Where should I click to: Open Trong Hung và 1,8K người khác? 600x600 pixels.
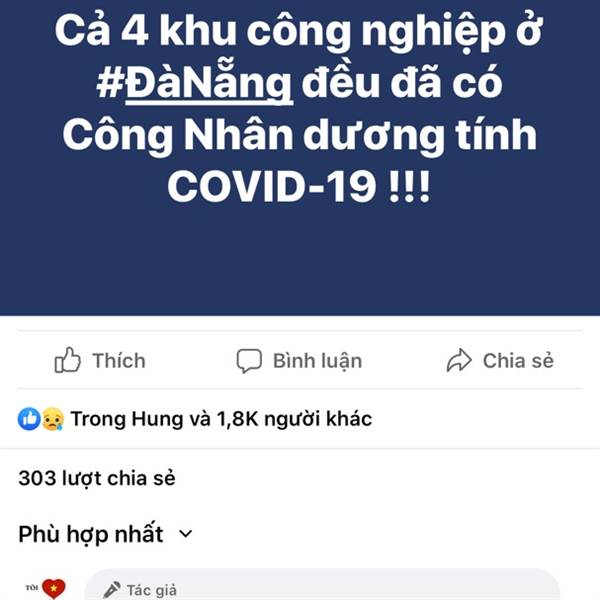[x=221, y=419]
